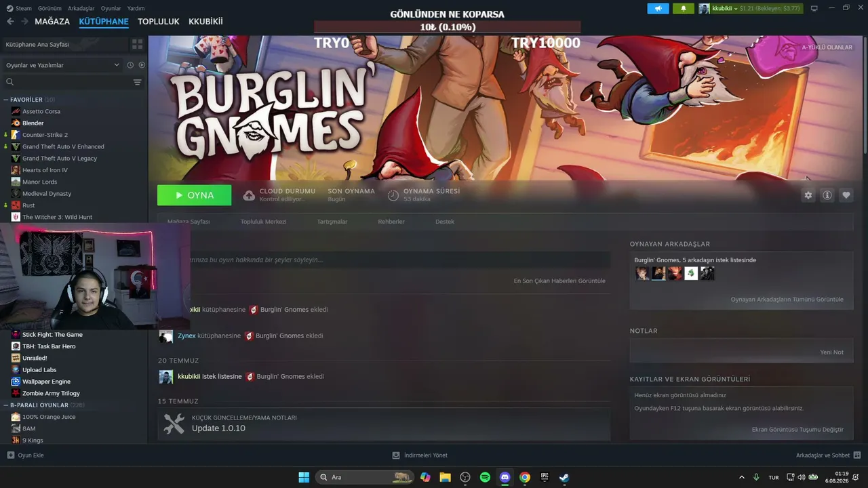Click İndirmeleri Yönet downloads button
The image size is (868, 488).
point(420,455)
